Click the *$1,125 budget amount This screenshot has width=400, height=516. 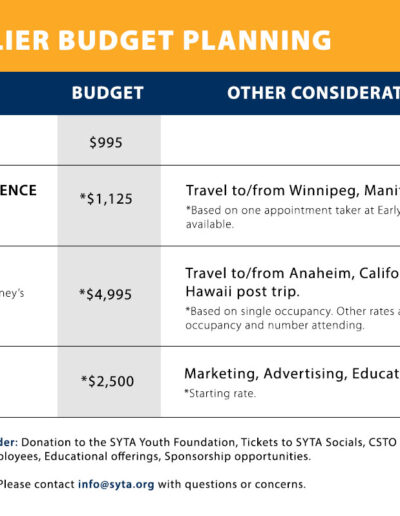click(x=106, y=199)
